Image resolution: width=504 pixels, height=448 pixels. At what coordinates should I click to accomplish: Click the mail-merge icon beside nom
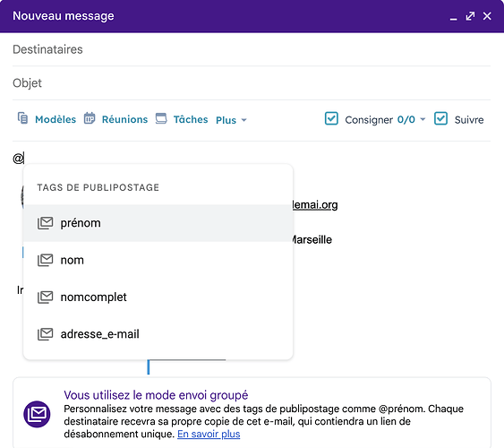pos(46,260)
